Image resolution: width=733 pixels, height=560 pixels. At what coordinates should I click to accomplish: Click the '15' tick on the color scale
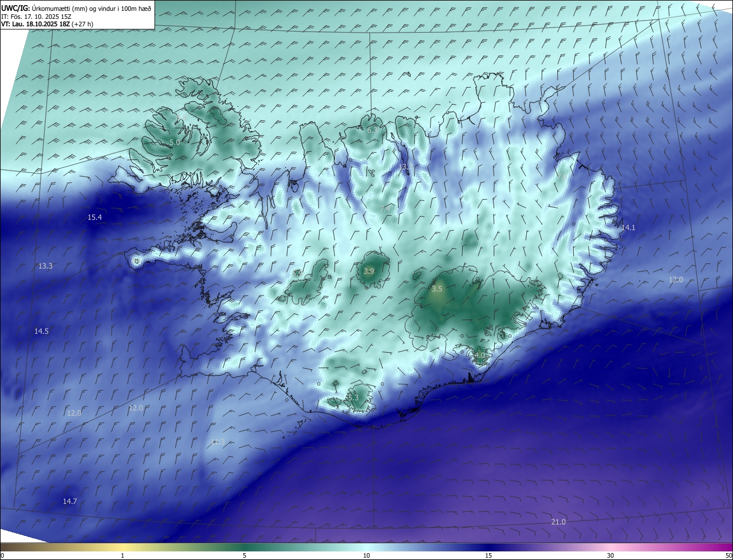[488, 555]
